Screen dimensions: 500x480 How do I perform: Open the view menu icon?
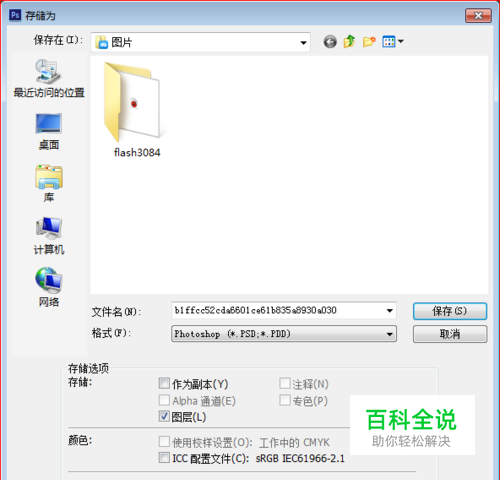(x=392, y=42)
